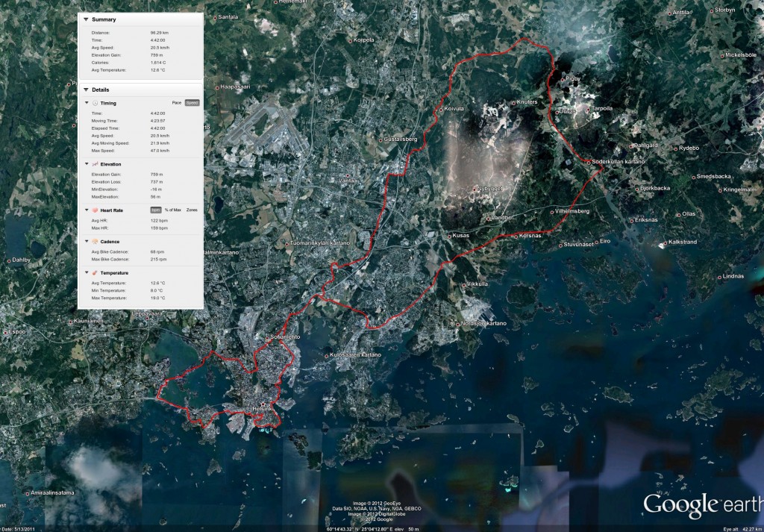This screenshot has height=532, width=764.
Task: Click MinElevation value -16 m
Action: 156,190
